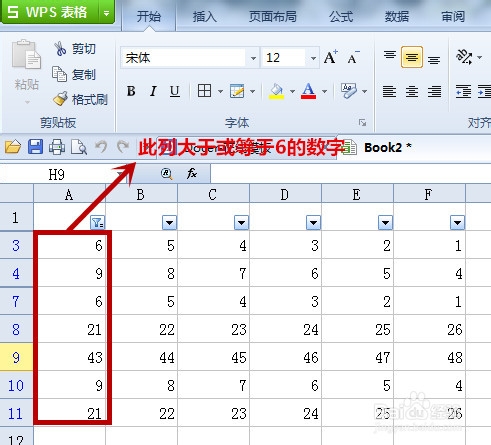This screenshot has width=491, height=445.
Task: Click font size field showing 12
Action: [284, 58]
